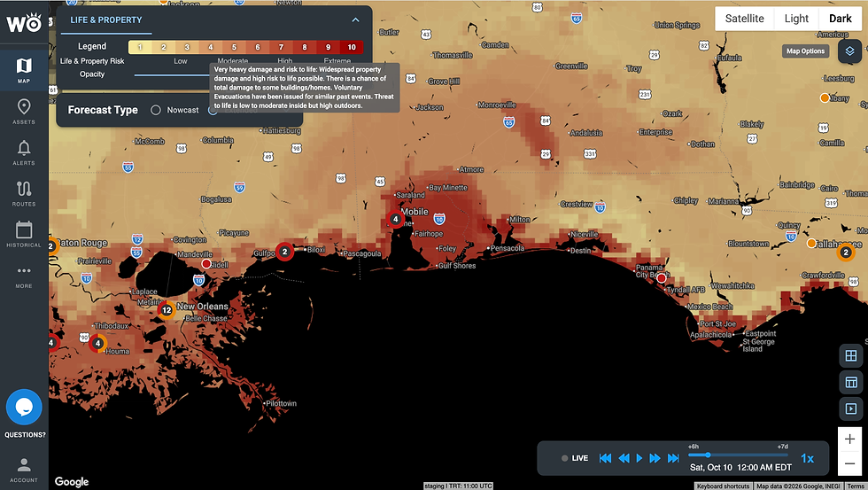Select the orange asset marker near Albany
The width and height of the screenshot is (868, 490).
point(825,98)
